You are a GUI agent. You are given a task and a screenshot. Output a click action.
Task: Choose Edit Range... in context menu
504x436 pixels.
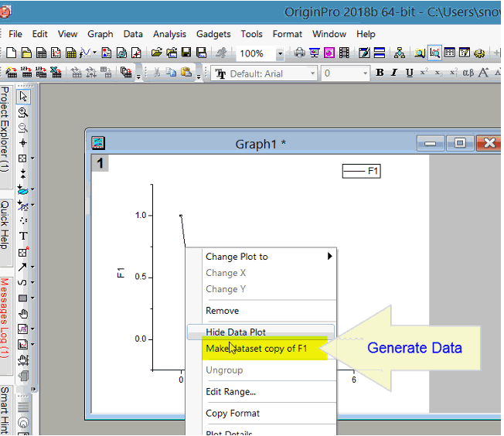pyautogui.click(x=261, y=392)
